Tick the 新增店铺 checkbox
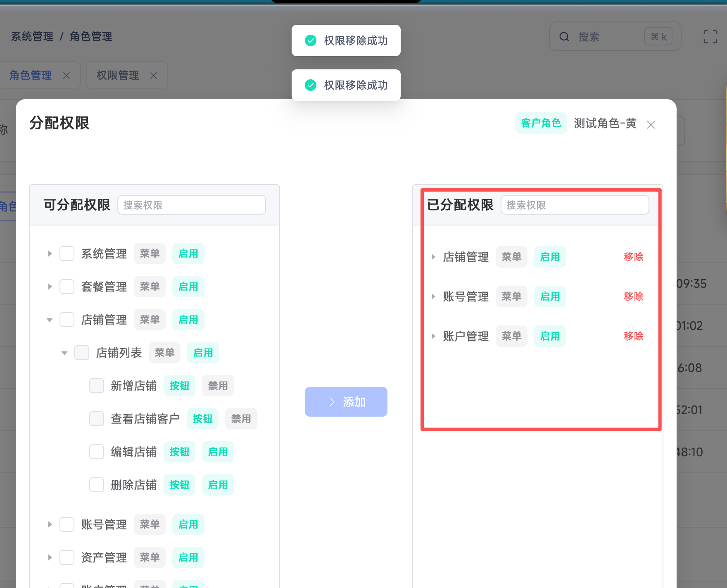This screenshot has height=588, width=727. [97, 386]
